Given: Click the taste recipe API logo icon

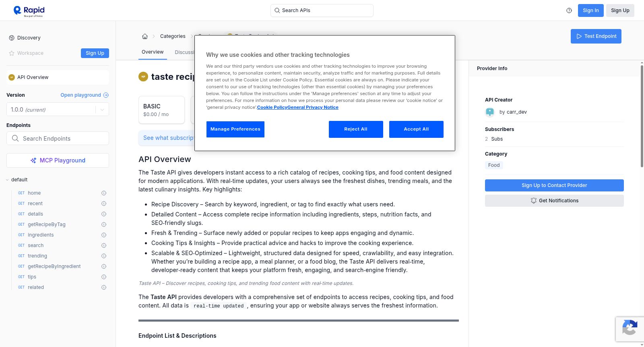Looking at the screenshot, I should pyautogui.click(x=143, y=77).
